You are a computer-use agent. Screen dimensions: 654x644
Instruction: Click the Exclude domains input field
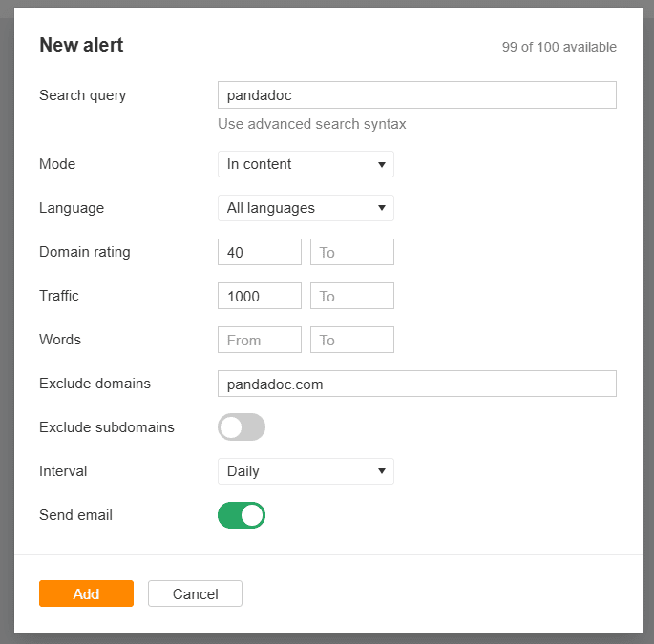coord(416,384)
